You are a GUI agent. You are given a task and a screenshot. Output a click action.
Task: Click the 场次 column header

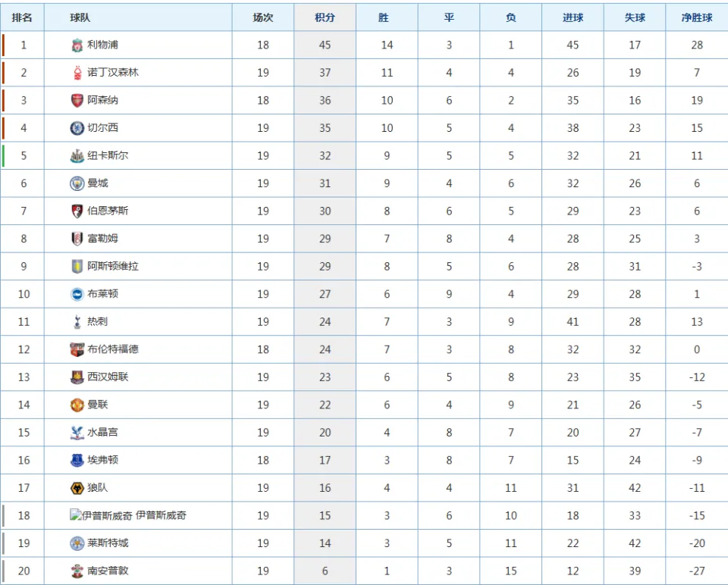click(263, 17)
